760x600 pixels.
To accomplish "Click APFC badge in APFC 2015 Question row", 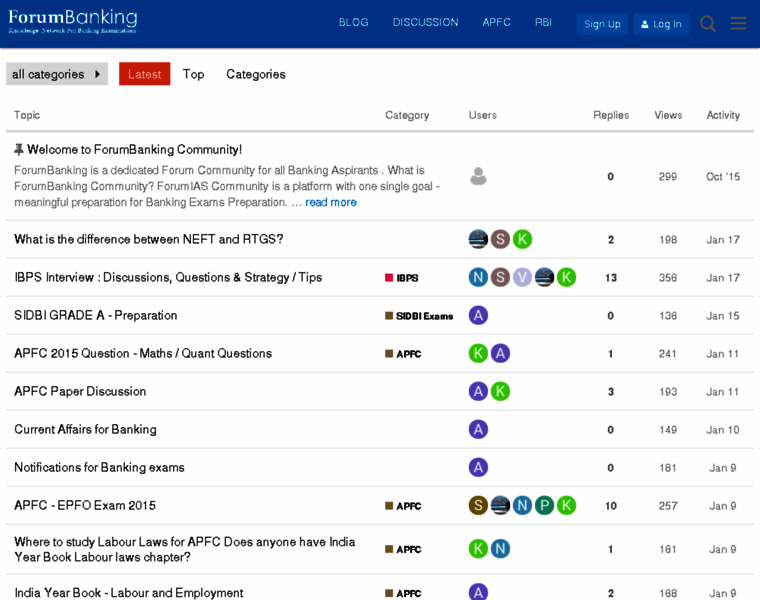I will click(403, 354).
